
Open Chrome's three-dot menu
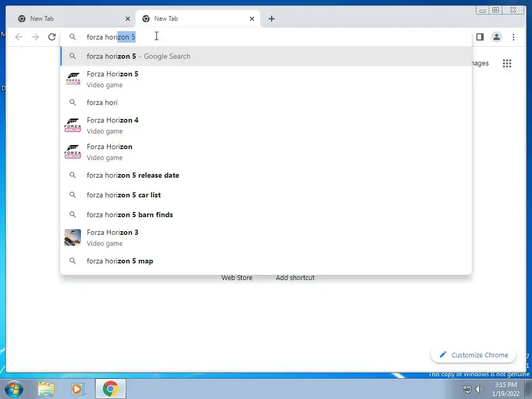click(513, 37)
